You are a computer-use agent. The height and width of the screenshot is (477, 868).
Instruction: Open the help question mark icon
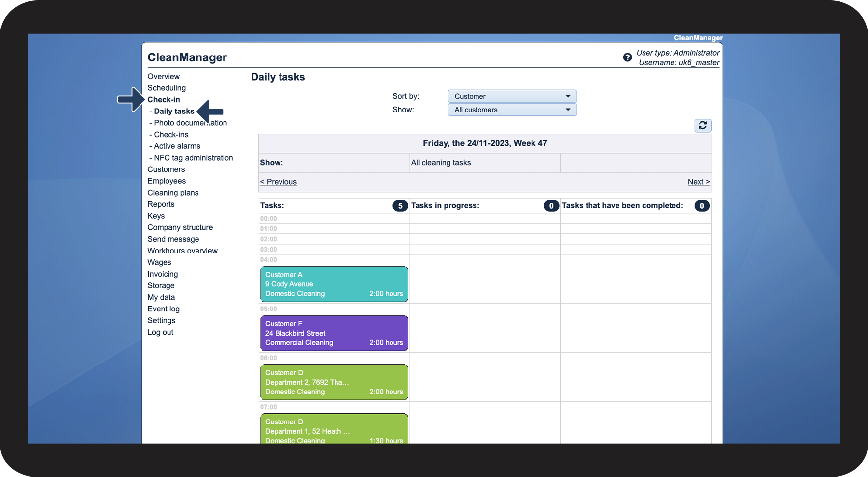pyautogui.click(x=627, y=57)
